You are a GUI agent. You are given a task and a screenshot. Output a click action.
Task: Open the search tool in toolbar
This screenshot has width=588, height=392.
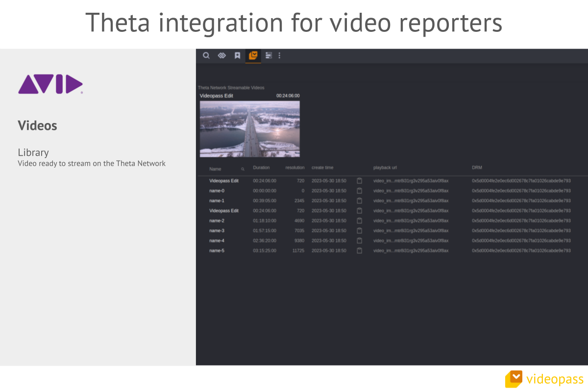206,55
